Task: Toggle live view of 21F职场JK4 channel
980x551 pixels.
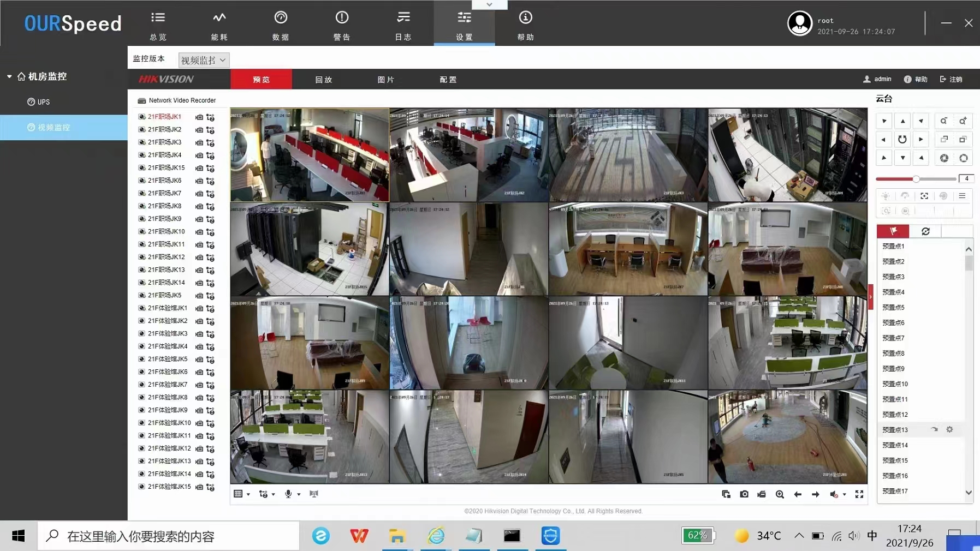Action: pyautogui.click(x=142, y=155)
